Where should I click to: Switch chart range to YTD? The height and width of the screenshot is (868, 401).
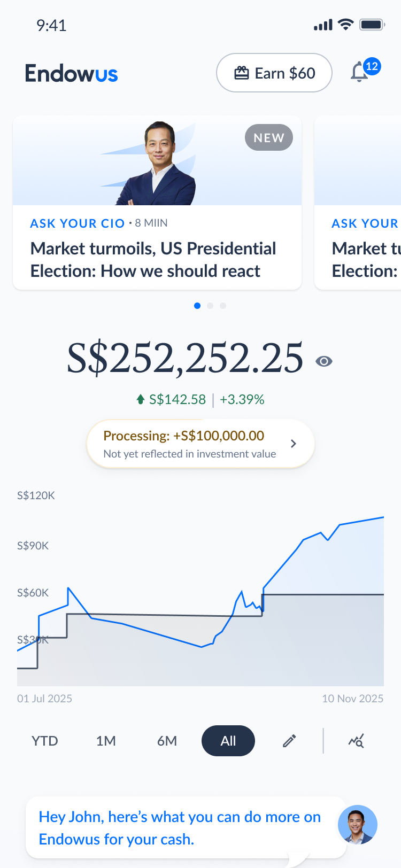[45, 741]
